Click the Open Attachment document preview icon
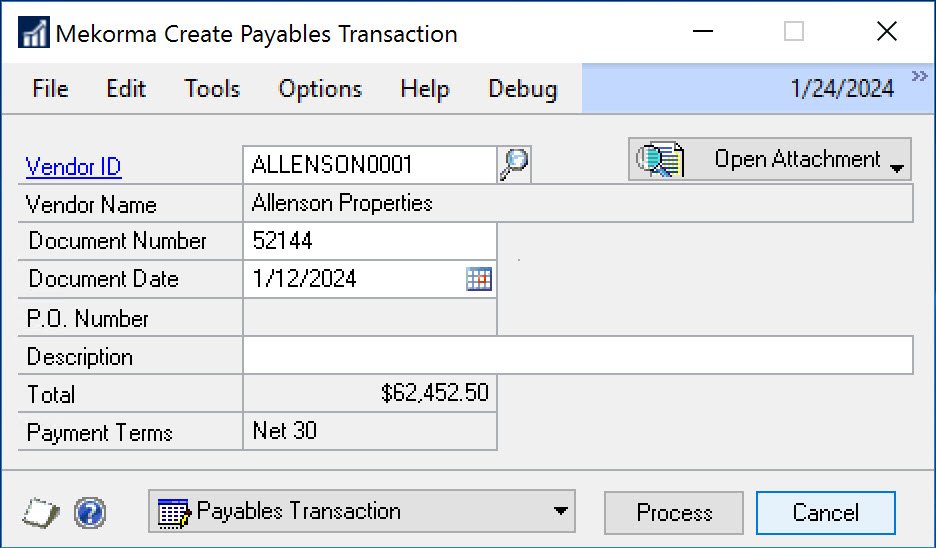 (x=660, y=160)
